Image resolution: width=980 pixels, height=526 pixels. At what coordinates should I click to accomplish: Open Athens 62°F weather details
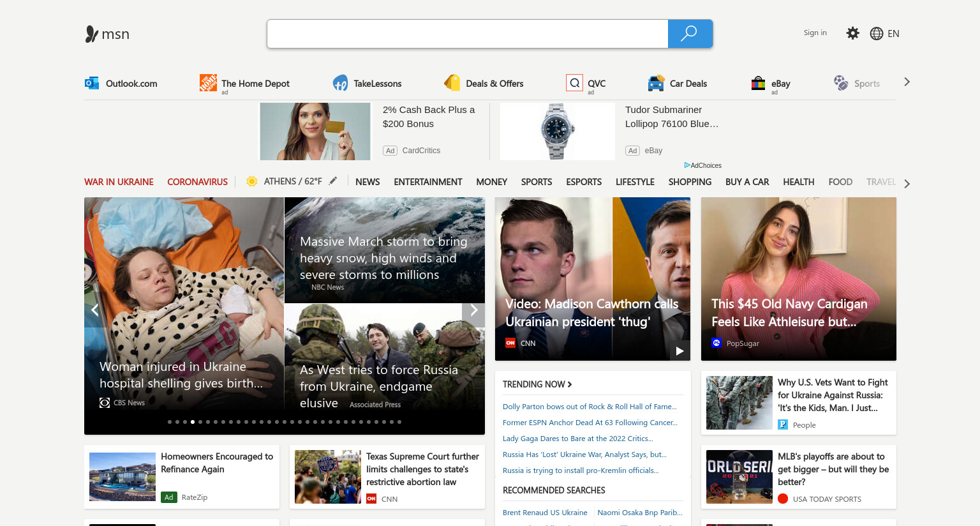point(293,181)
